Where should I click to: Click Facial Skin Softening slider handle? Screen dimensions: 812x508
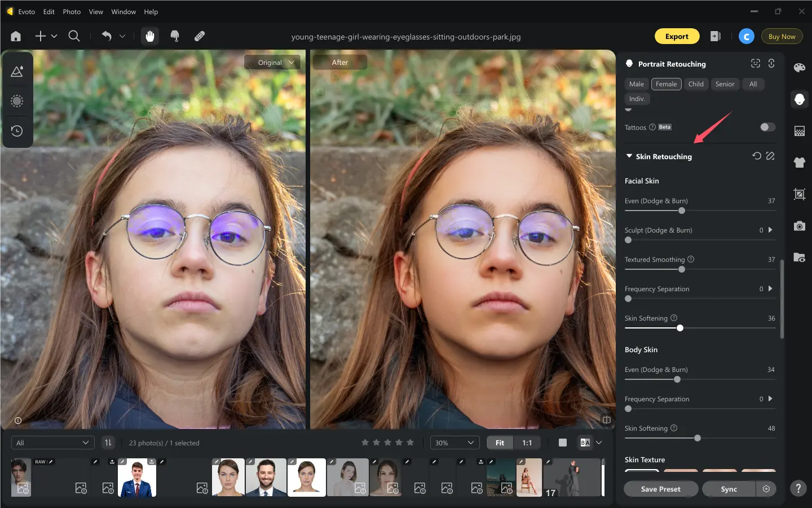pos(680,328)
